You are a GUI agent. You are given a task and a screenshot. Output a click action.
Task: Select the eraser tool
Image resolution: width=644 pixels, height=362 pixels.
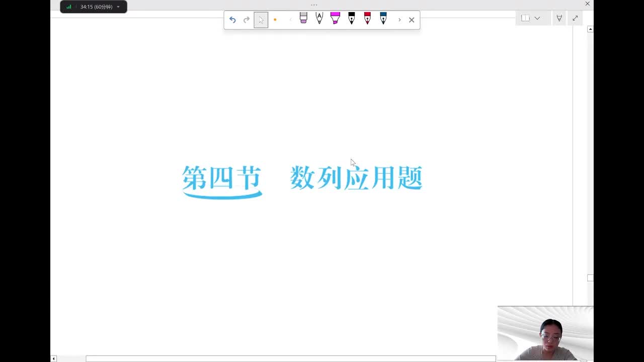tap(303, 18)
